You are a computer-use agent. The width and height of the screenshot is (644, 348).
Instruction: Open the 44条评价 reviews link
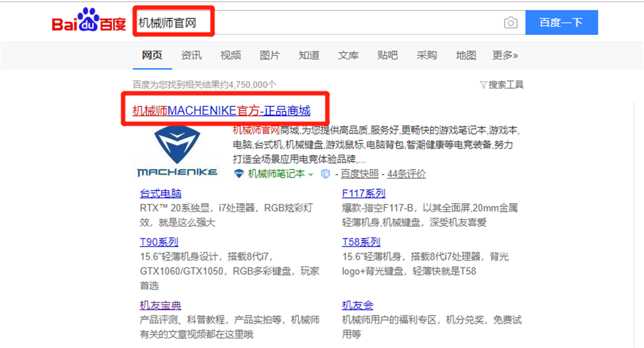(407, 174)
